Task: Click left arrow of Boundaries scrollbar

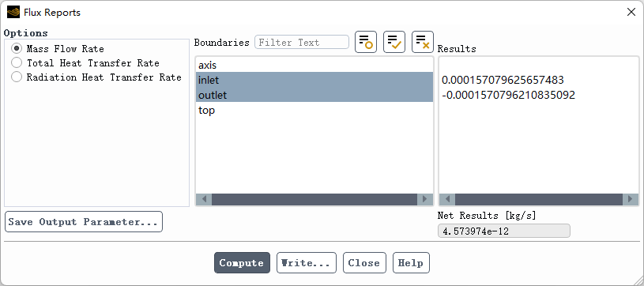Action: (x=204, y=200)
